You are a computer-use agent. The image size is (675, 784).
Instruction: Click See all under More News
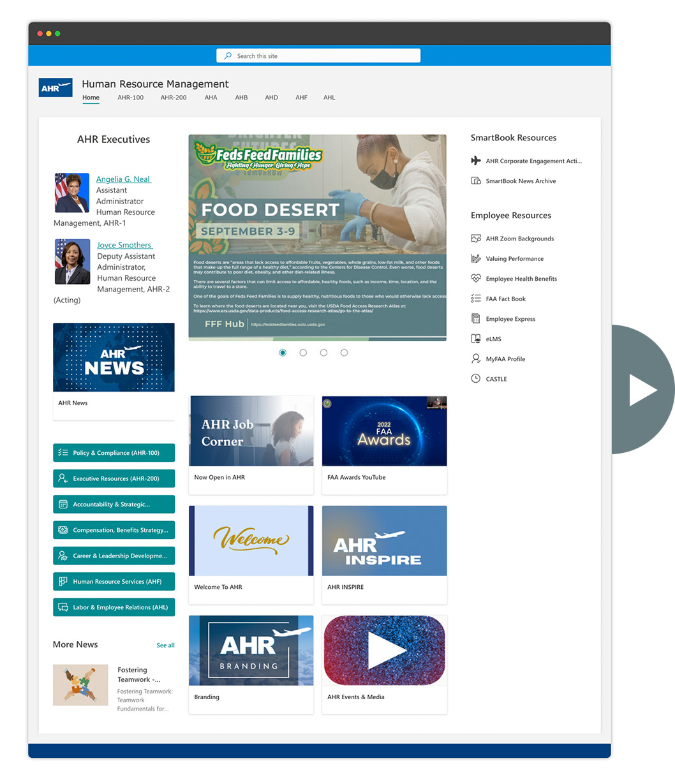[165, 645]
